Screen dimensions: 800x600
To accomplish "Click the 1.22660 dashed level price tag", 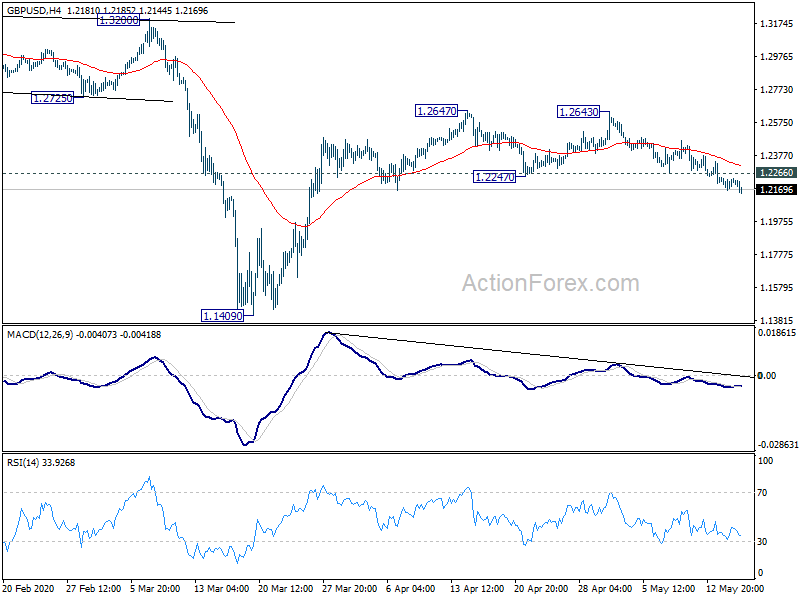I will pyautogui.click(x=777, y=172).
